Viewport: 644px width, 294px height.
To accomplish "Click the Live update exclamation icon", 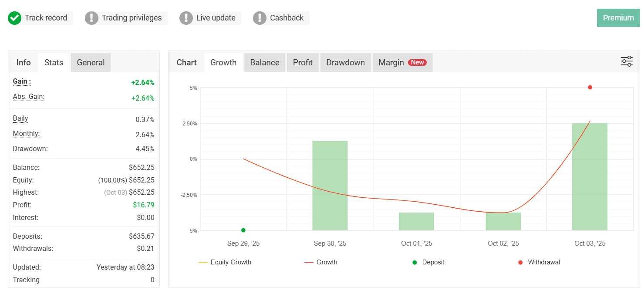I will [x=186, y=18].
